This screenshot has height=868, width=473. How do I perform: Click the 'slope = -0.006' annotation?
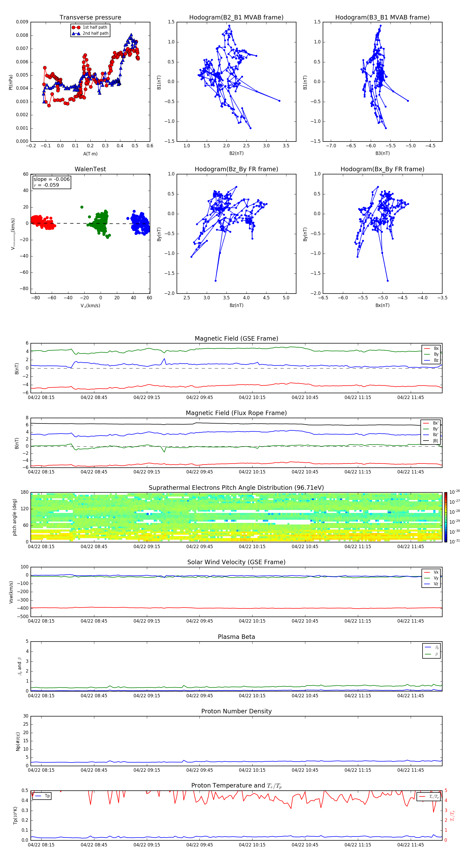click(52, 179)
